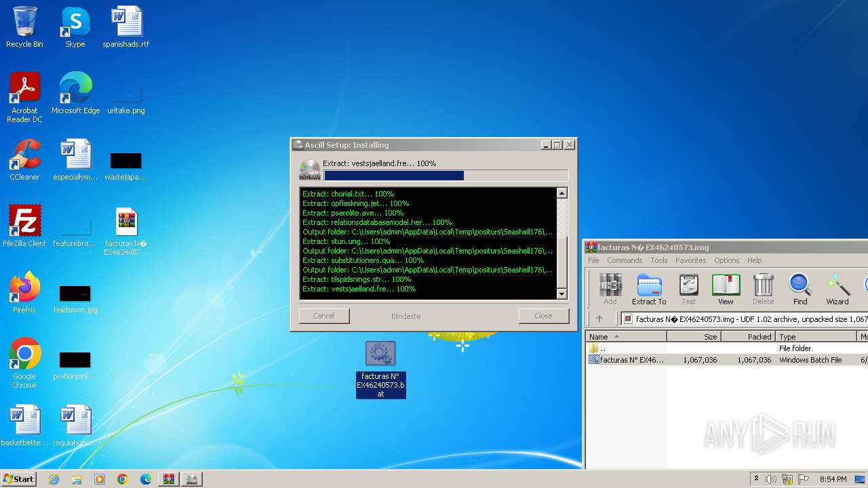The width and height of the screenshot is (868, 488).
Task: Open Chrome from the taskbar
Action: click(123, 479)
